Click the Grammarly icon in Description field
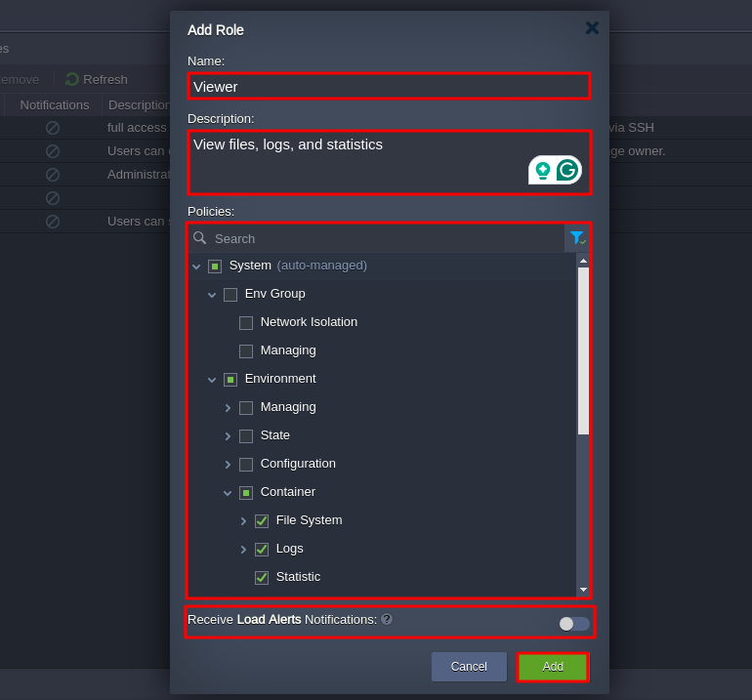 click(567, 170)
